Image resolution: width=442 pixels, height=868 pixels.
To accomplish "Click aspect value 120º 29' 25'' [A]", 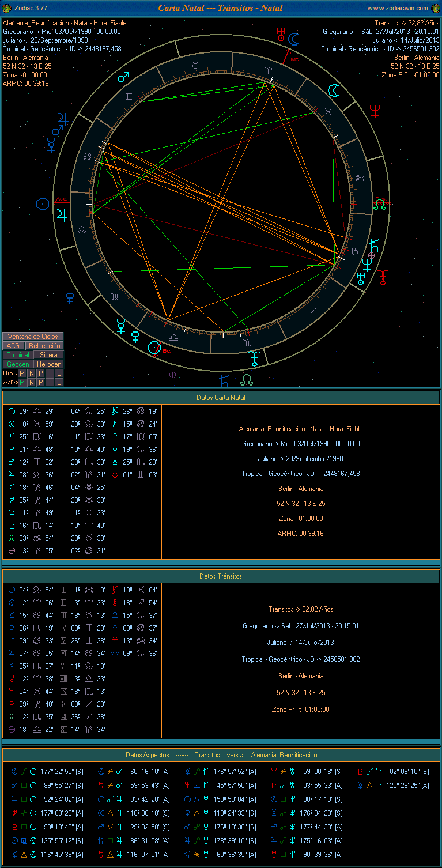I will [x=407, y=786].
